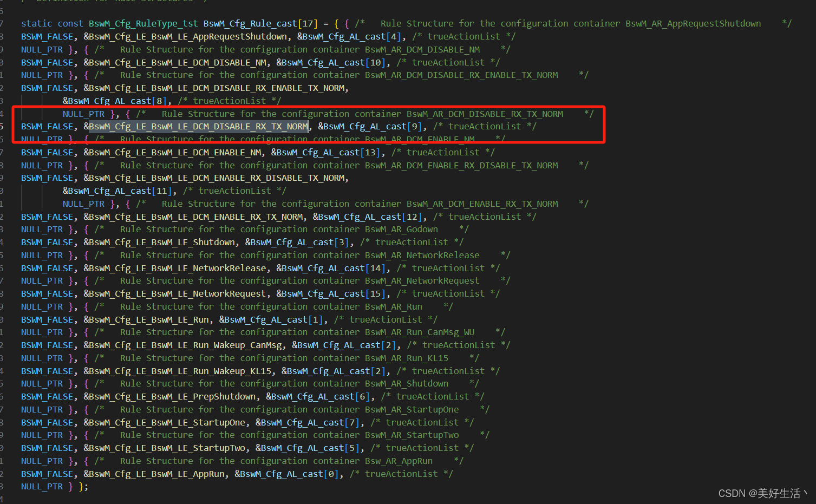Click the &BswM_Cfg_AL_cast[8] reference
This screenshot has height=504, width=816.
point(115,101)
